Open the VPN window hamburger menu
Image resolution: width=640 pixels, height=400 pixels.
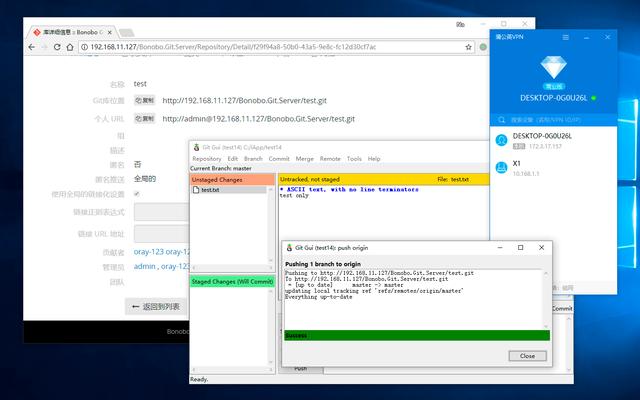tap(565, 37)
